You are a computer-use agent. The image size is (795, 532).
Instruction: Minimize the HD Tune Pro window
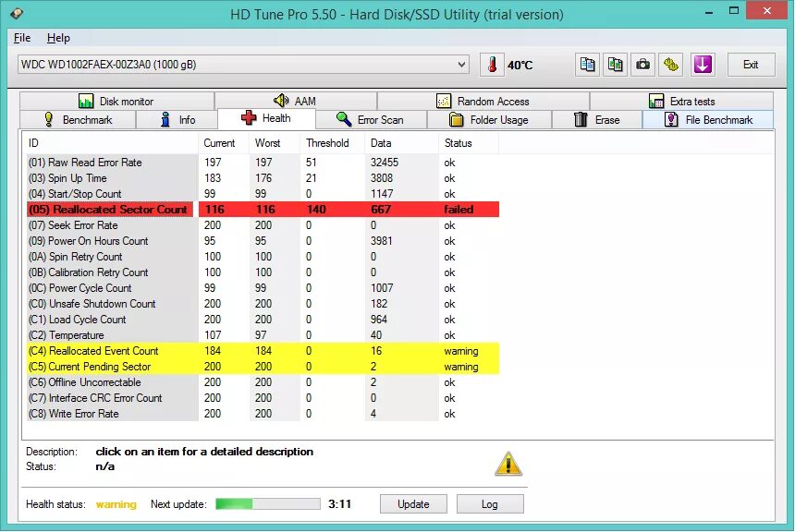click(709, 11)
